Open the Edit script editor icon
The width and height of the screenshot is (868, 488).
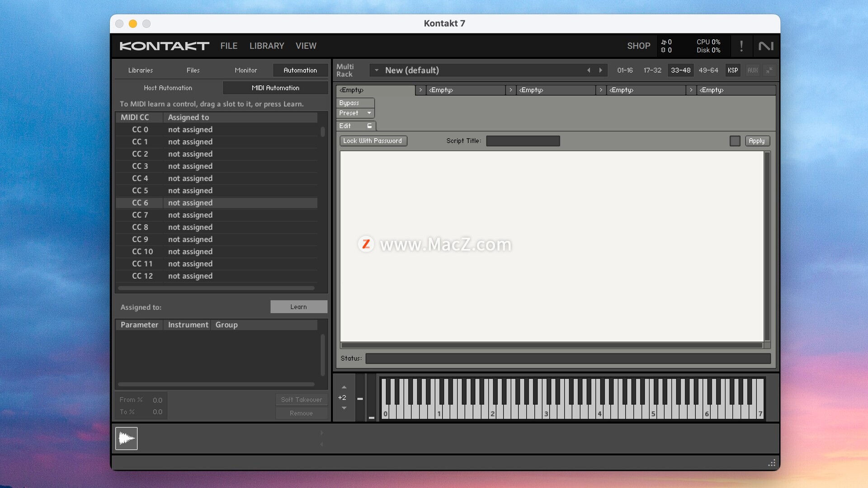369,126
